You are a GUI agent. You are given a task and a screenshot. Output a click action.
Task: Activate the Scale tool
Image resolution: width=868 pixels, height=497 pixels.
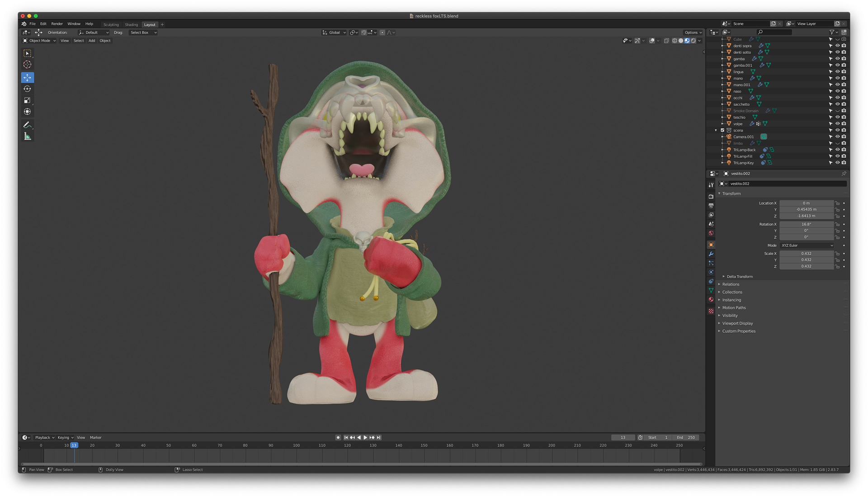coord(27,100)
